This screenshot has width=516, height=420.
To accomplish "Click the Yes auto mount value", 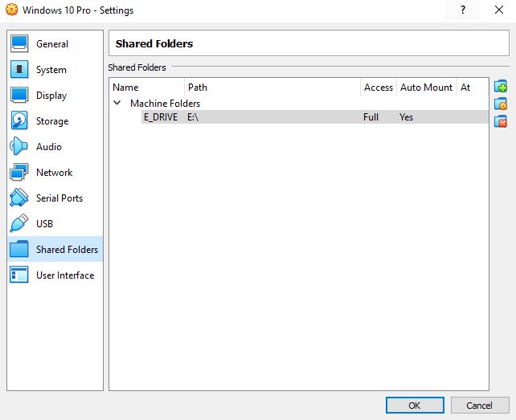I will 406,116.
